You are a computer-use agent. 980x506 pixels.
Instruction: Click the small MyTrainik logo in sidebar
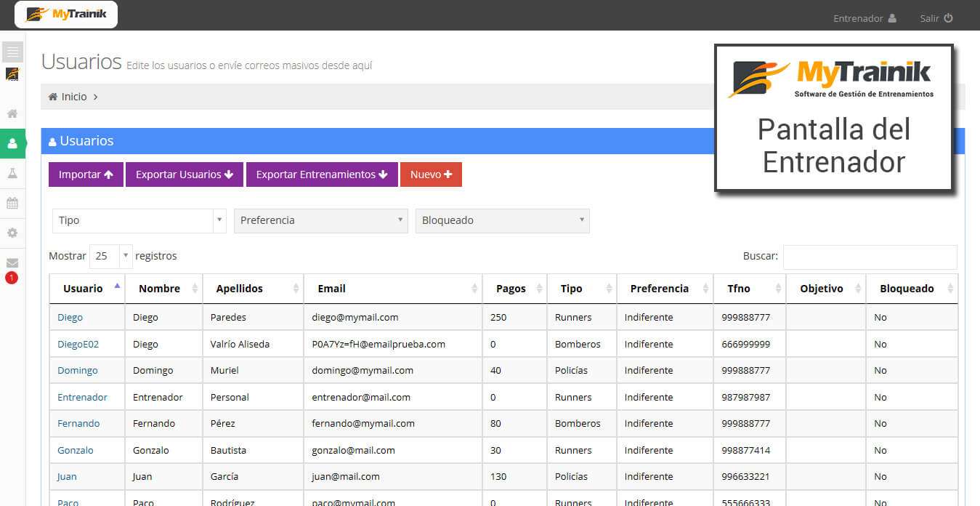coord(12,73)
